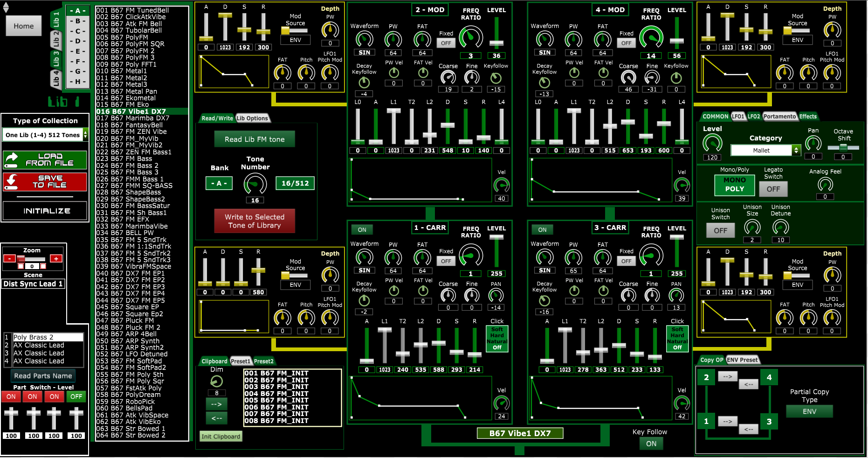This screenshot has width=868, height=458.
Task: Click the Read Lib FM tone button
Action: point(255,139)
